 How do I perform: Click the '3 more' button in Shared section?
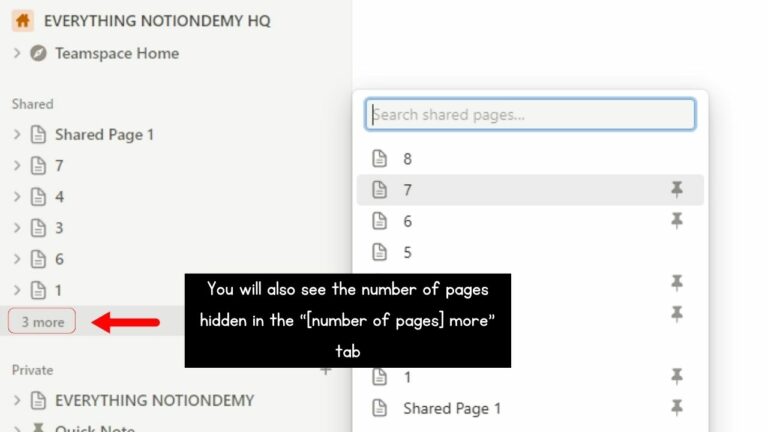click(x=42, y=321)
